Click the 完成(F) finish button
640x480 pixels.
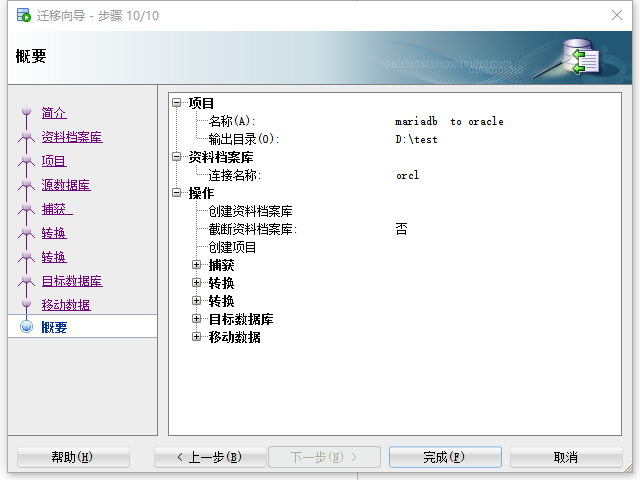point(445,457)
